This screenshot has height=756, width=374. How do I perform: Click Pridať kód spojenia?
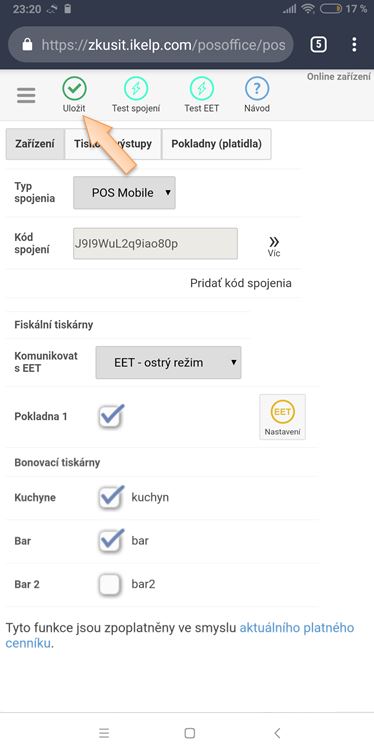coord(240,283)
